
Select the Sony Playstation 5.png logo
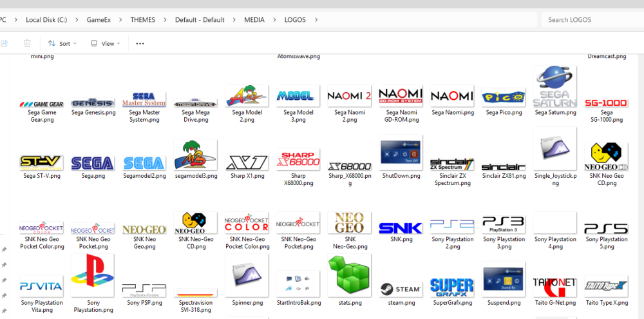click(x=606, y=228)
